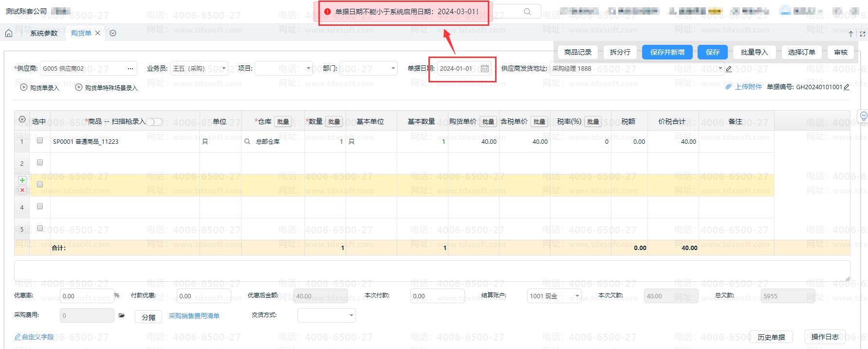Image resolution: width=868 pixels, height=349 pixels.
Task: Click the folder icon next to 采购费用
Action: tap(122, 316)
